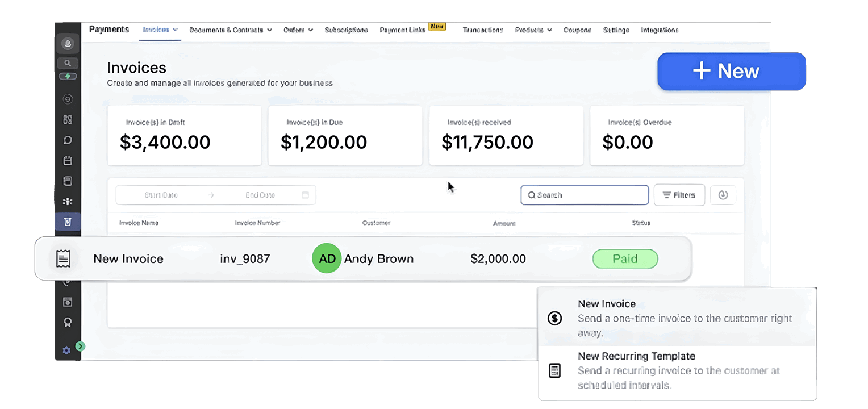This screenshot has height=409, width=868.
Task: Open the Orders dropdown menu
Action: [x=298, y=30]
